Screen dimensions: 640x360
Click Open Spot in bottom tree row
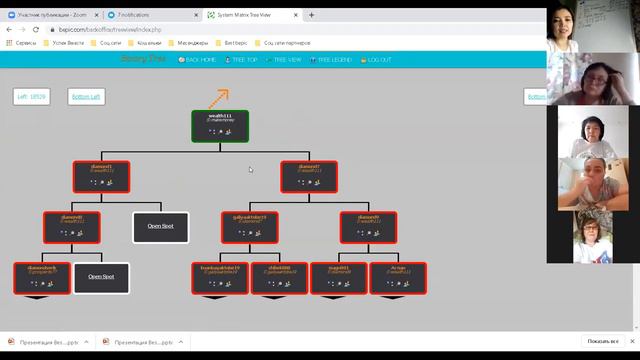[x=101, y=278]
